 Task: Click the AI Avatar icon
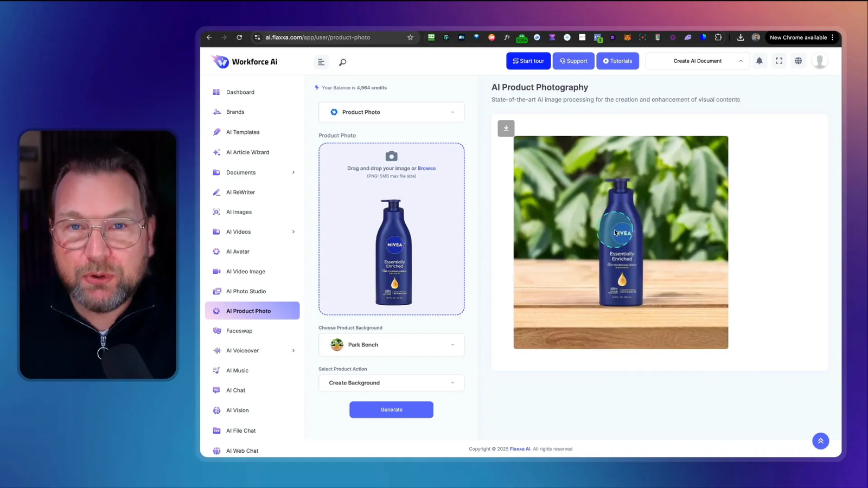(216, 252)
